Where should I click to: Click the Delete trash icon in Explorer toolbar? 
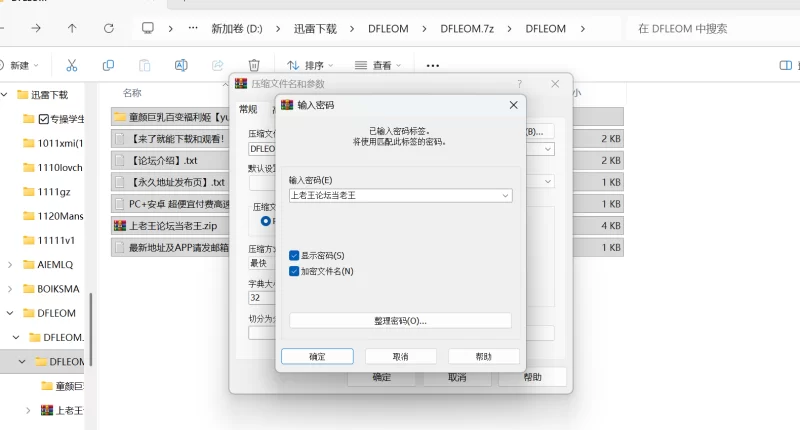[254, 65]
